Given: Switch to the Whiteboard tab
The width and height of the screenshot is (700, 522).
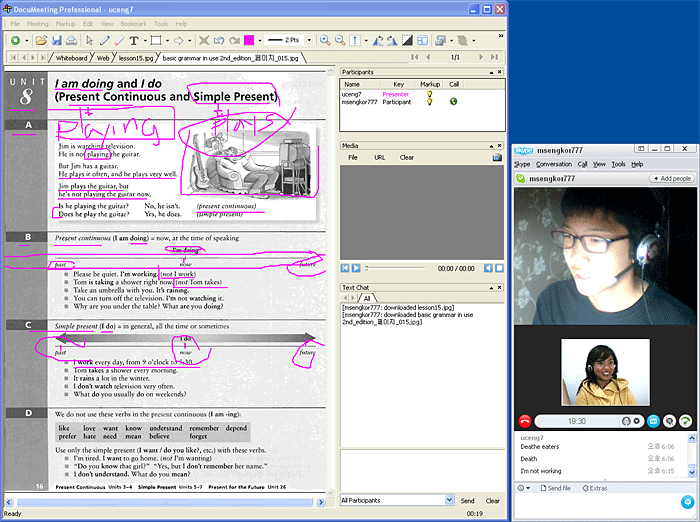Looking at the screenshot, I should point(71,58).
